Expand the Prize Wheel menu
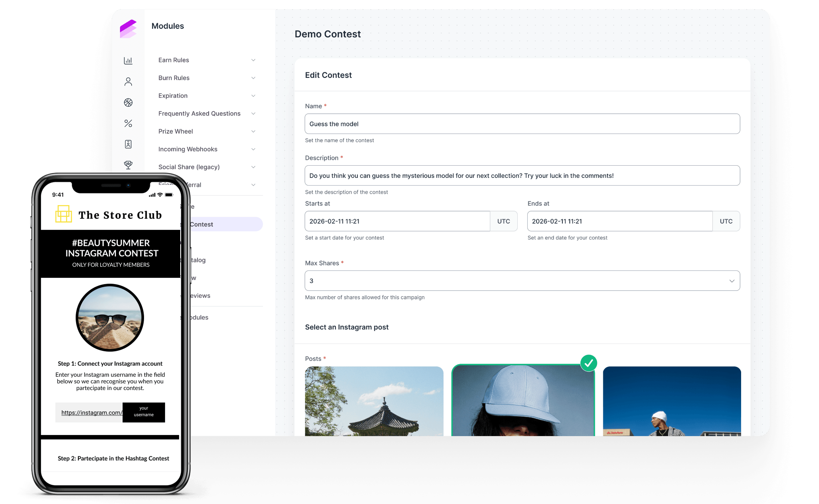The height and width of the screenshot is (504, 819). pyautogui.click(x=253, y=131)
